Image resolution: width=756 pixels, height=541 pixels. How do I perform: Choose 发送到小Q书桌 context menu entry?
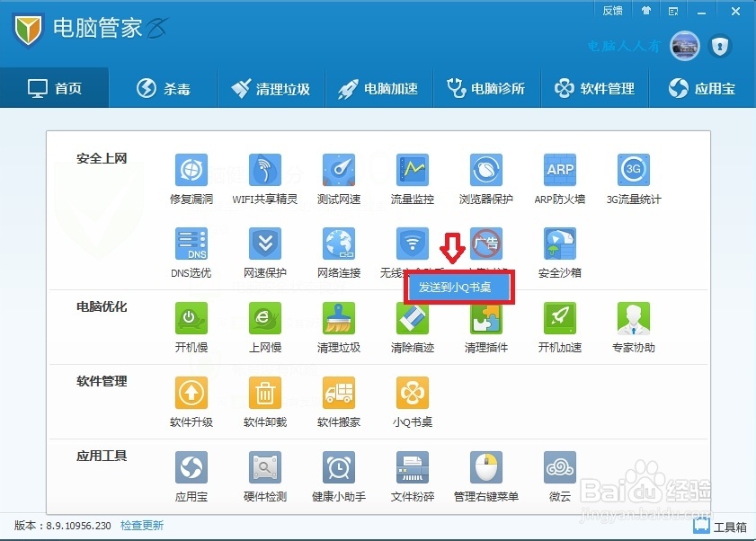459,288
